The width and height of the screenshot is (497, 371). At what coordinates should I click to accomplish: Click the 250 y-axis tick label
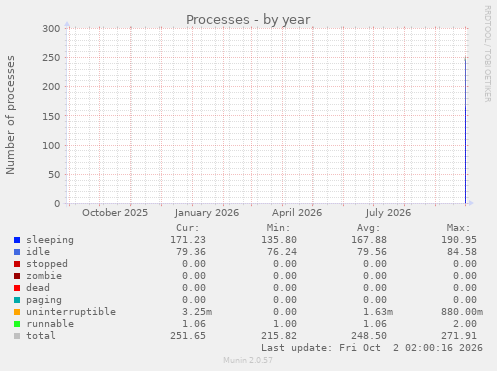(51, 58)
